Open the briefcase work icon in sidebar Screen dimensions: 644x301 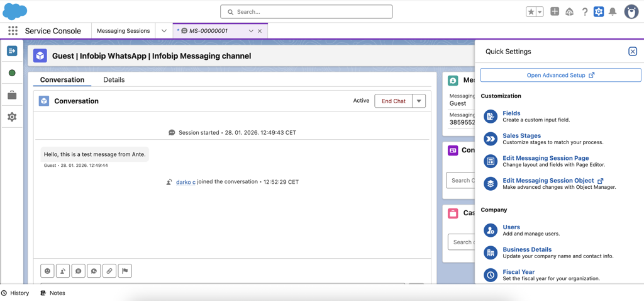click(x=12, y=95)
